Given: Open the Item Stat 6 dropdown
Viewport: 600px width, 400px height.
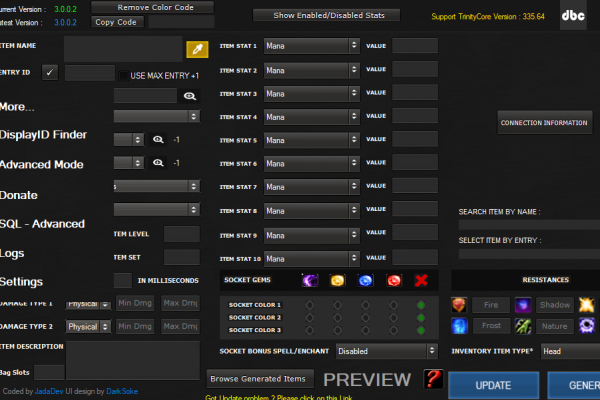Looking at the screenshot, I should 311,164.
